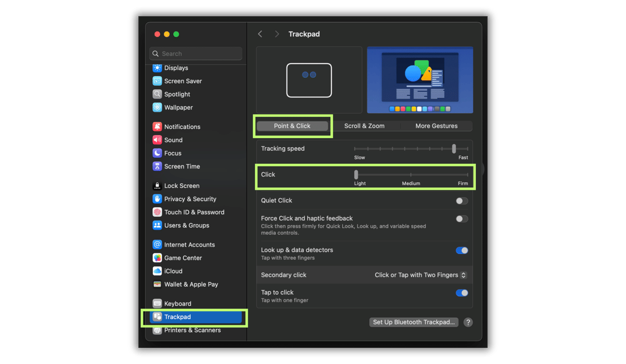Switch to the Scroll & Zoom tab

coord(364,126)
